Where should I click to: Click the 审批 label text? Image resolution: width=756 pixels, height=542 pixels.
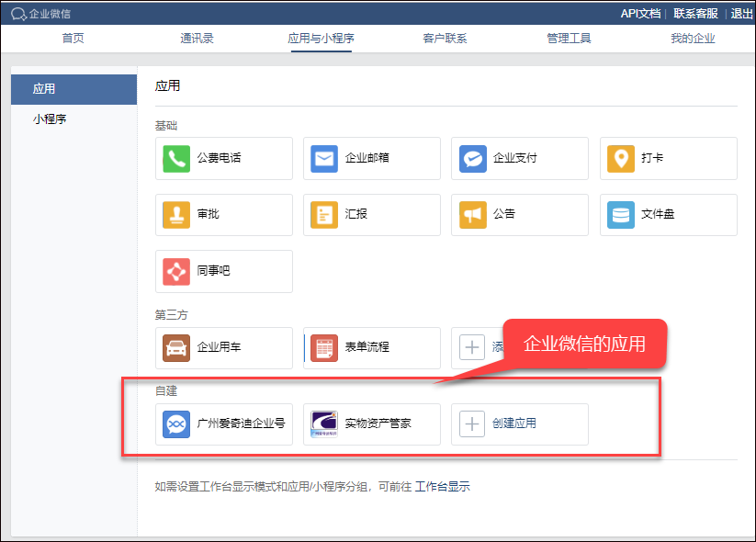[208, 214]
